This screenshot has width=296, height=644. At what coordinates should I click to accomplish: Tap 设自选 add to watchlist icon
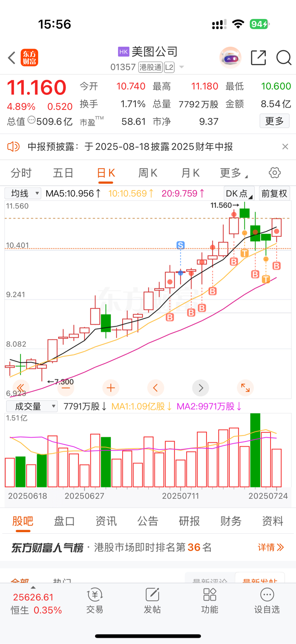tap(267, 601)
